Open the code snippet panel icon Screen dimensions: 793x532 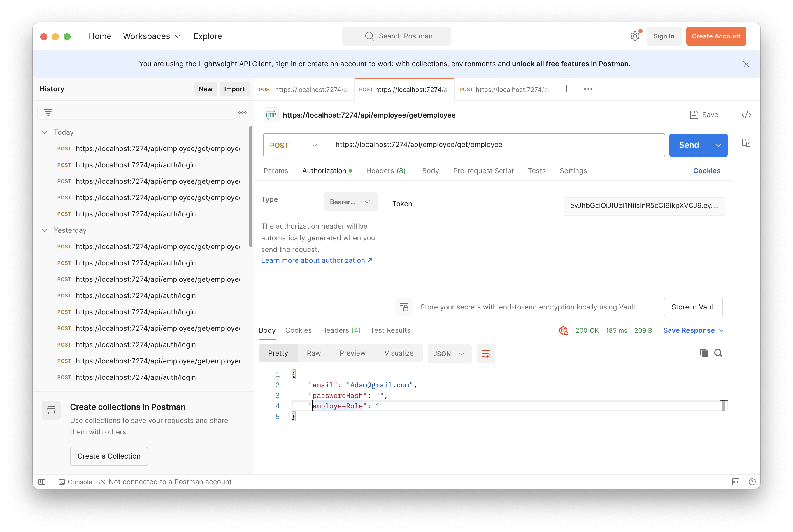tap(746, 115)
